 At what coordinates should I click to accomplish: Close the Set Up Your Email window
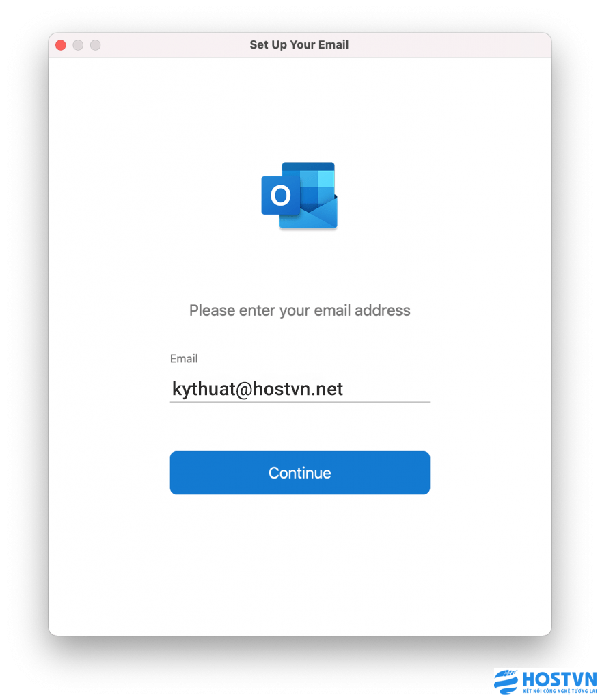click(x=61, y=45)
